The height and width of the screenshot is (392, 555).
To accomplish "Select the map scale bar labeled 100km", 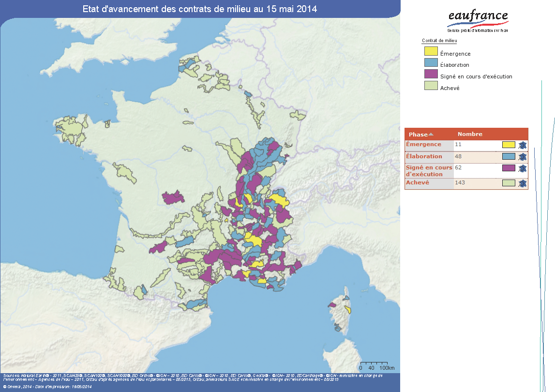I will pos(376,366).
